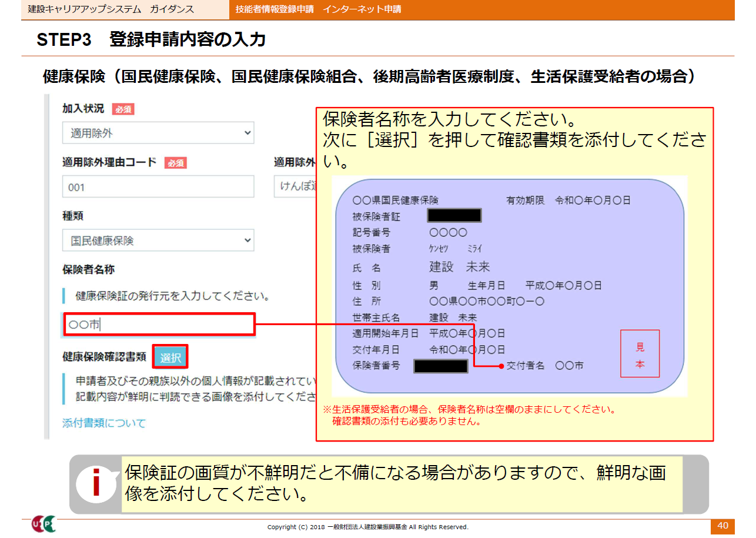
Task: Click the orange page number 40 box
Action: coord(722,526)
